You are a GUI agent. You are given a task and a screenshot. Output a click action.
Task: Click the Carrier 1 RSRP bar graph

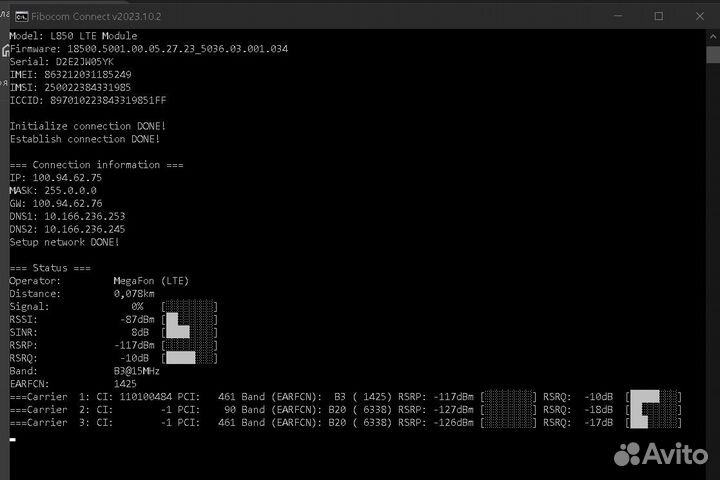pos(508,397)
